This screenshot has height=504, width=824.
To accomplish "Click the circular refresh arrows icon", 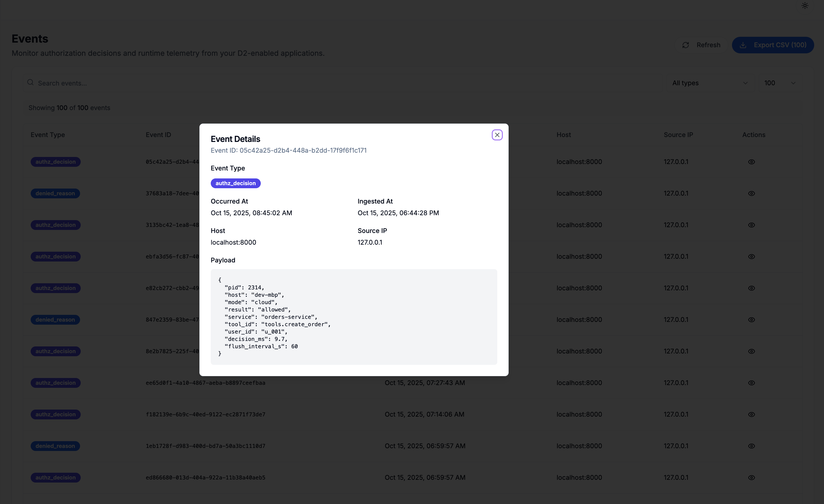I will pos(686,45).
